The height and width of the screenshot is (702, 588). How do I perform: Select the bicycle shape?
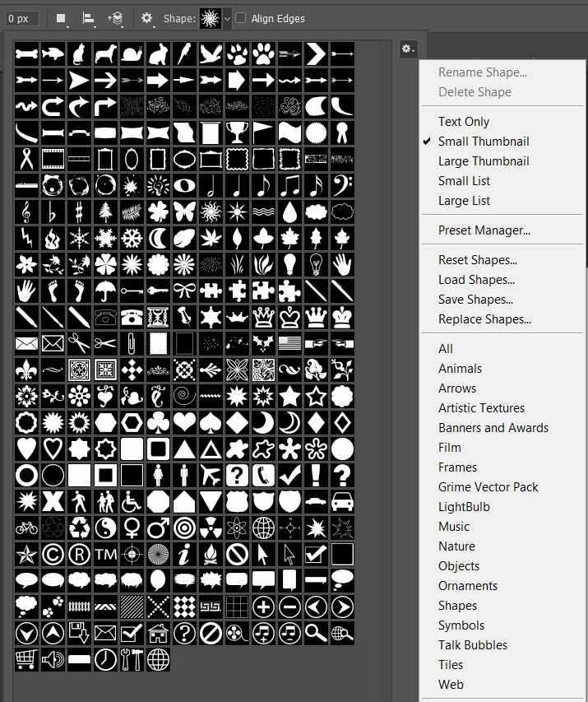26,528
